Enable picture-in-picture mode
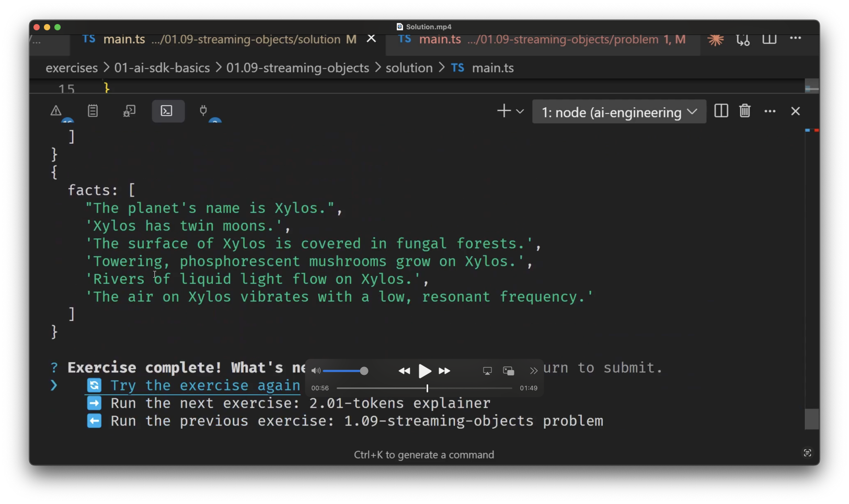This screenshot has width=849, height=504. coord(509,371)
